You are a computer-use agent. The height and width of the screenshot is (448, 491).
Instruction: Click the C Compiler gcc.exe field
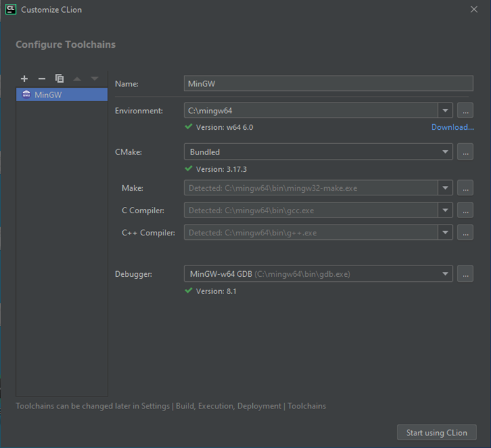tap(311, 210)
